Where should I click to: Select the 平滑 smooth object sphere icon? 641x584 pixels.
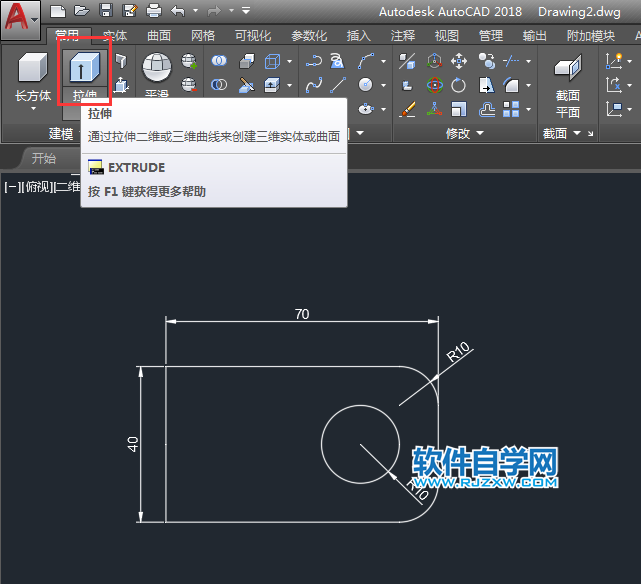157,68
